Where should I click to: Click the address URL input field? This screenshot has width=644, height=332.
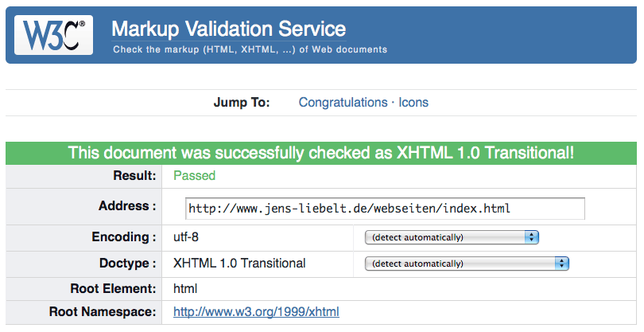(x=385, y=209)
